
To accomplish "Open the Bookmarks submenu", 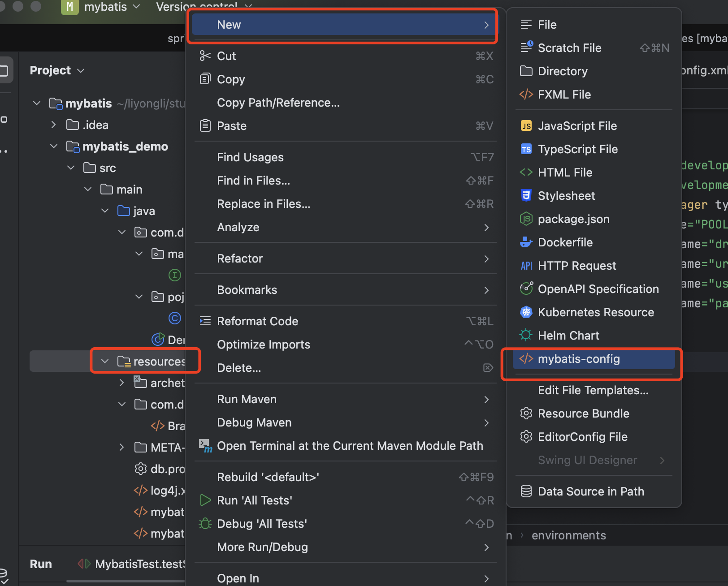I will click(345, 290).
